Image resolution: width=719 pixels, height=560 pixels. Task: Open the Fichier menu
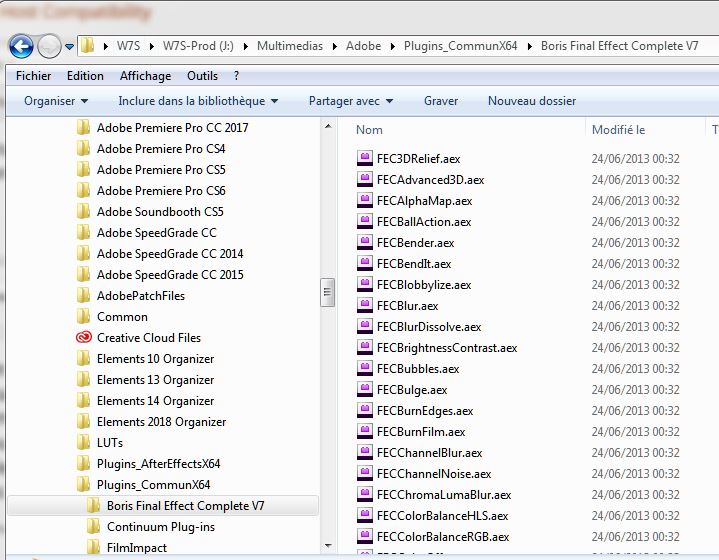point(33,76)
